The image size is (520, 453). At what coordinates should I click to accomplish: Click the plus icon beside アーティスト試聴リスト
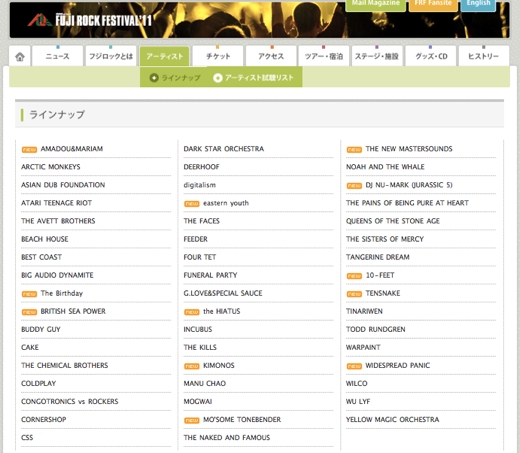tap(218, 78)
